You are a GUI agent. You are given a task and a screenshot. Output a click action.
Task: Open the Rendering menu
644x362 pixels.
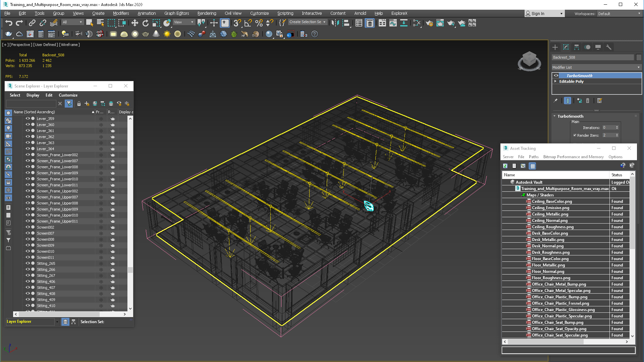[207, 13]
